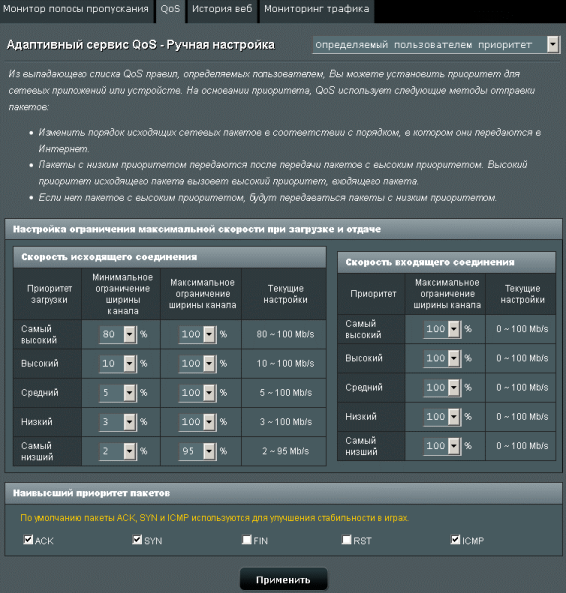The height and width of the screenshot is (593, 566).
Task: Enable the FIN packet checkbox
Action: coord(247,539)
